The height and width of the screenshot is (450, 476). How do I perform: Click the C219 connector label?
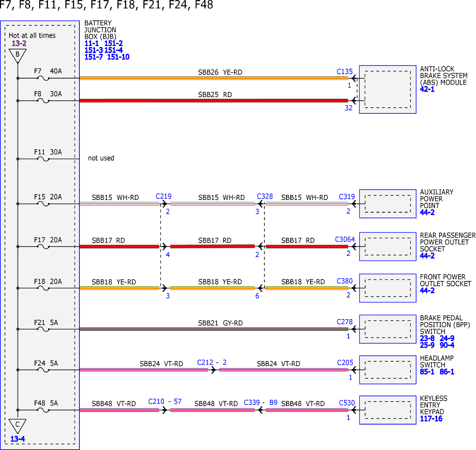tap(163, 196)
